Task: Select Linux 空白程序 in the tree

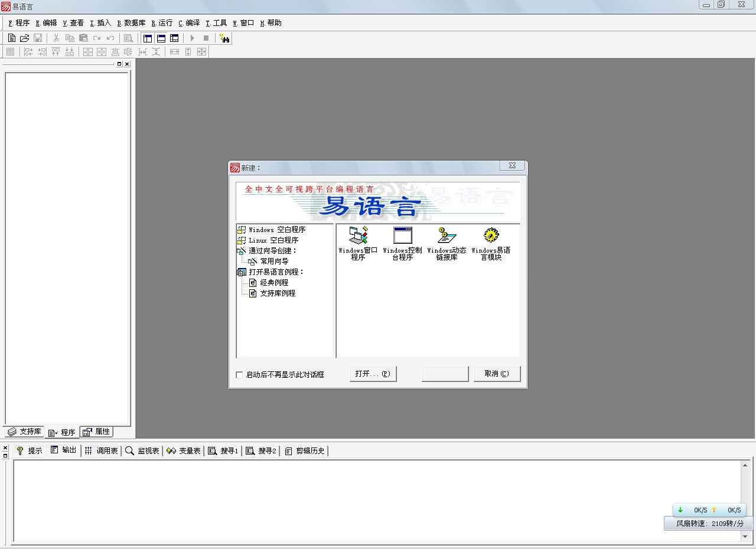Action: (273, 240)
